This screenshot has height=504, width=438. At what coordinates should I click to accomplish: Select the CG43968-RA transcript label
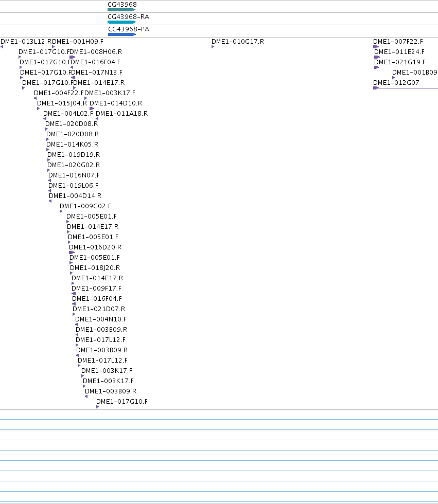tap(128, 16)
